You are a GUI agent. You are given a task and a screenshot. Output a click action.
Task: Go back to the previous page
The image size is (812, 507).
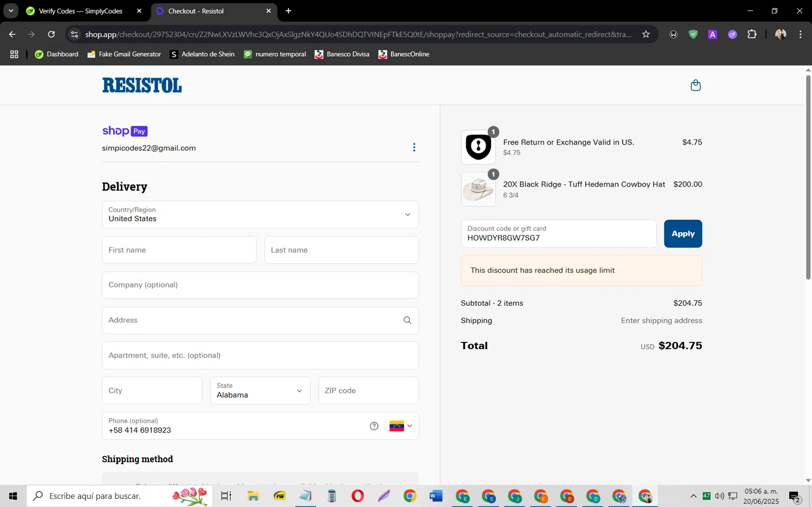[12, 34]
